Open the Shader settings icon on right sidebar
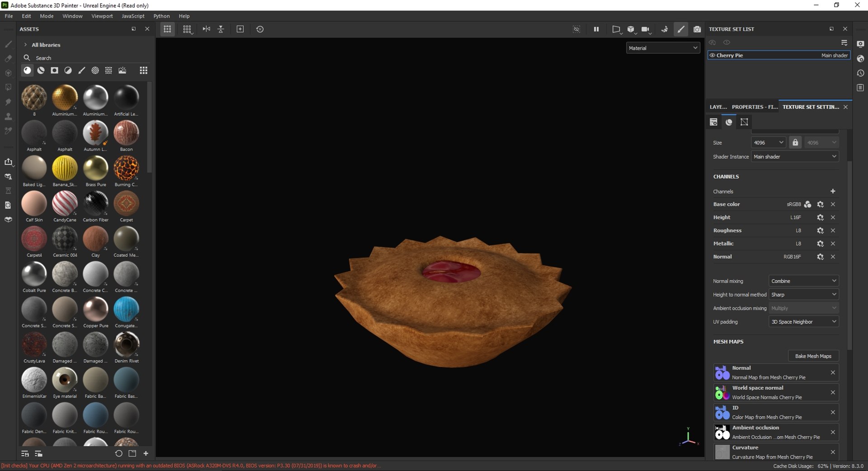Screen dimensions: 868x471 [x=860, y=59]
